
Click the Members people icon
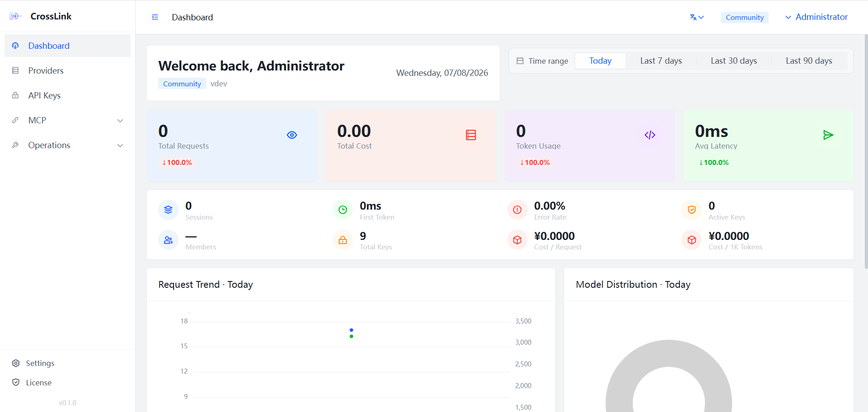(168, 240)
